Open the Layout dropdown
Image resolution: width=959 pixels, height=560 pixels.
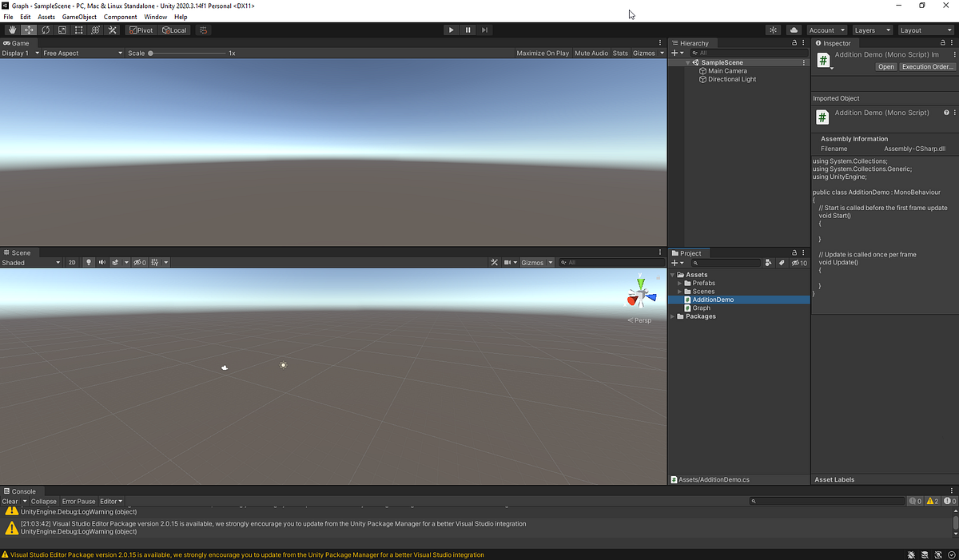(x=925, y=30)
